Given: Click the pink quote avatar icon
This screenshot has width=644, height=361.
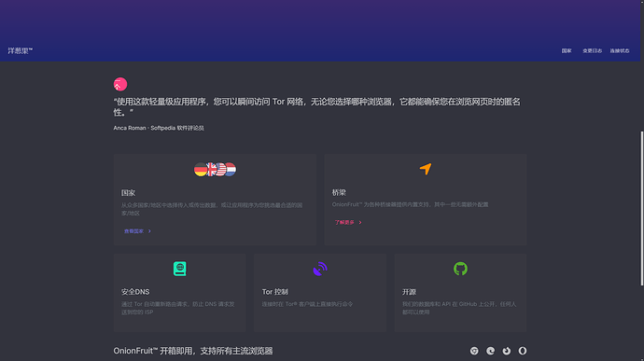Looking at the screenshot, I should click(120, 84).
